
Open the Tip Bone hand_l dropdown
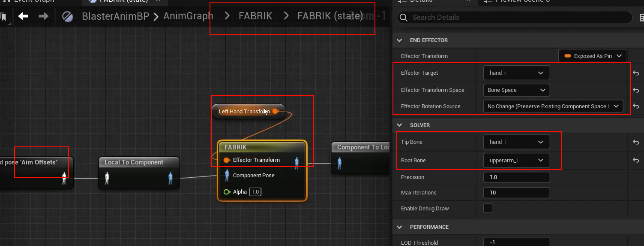click(516, 142)
